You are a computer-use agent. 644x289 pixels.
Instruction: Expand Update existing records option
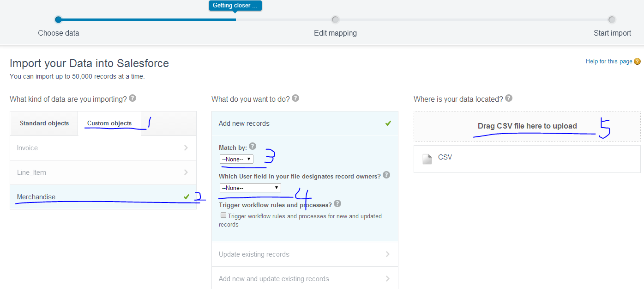(305, 254)
